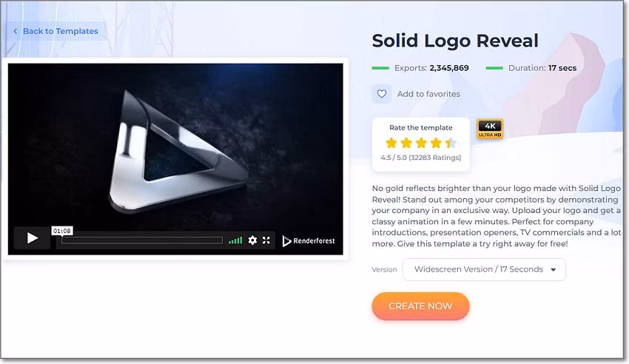Open the Widescreen Version dropdown
Viewport: 629px width, 364px height.
click(x=484, y=269)
